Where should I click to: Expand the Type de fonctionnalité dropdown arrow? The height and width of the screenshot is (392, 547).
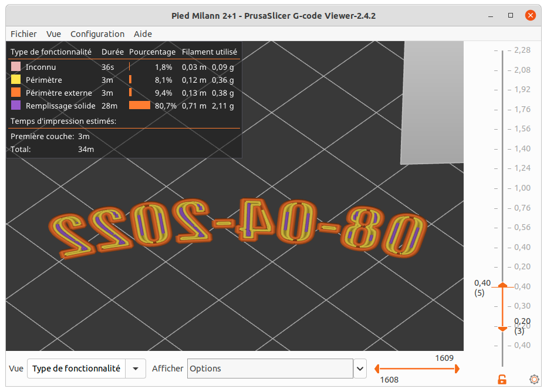[136, 369]
